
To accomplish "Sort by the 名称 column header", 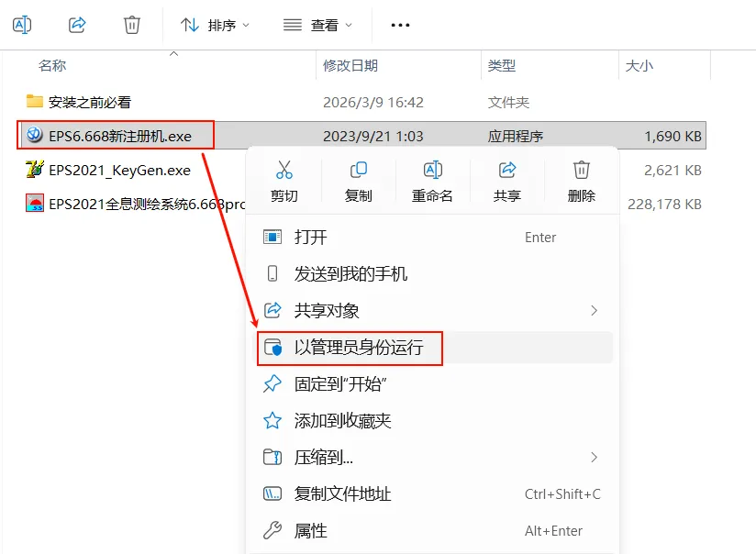I will click(x=52, y=65).
